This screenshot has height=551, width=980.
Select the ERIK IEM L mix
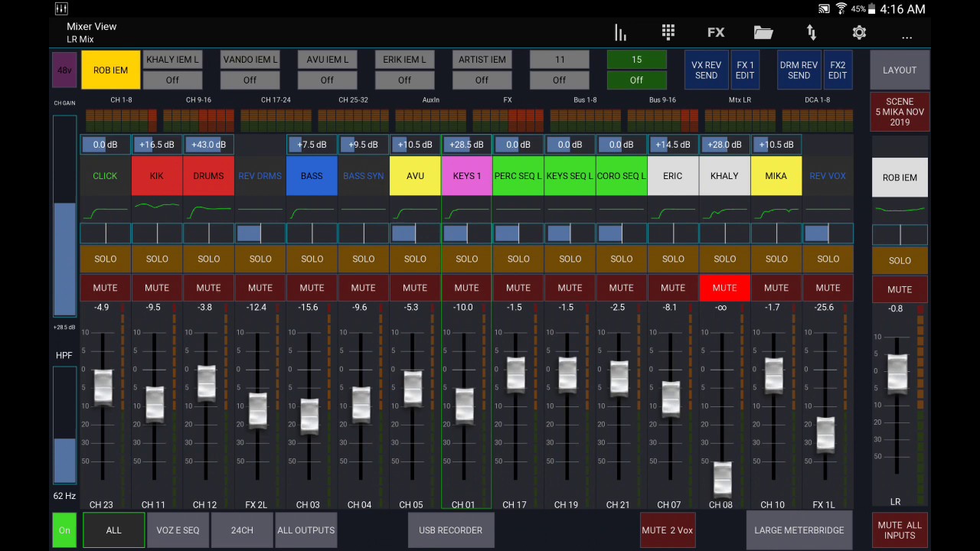404,60
